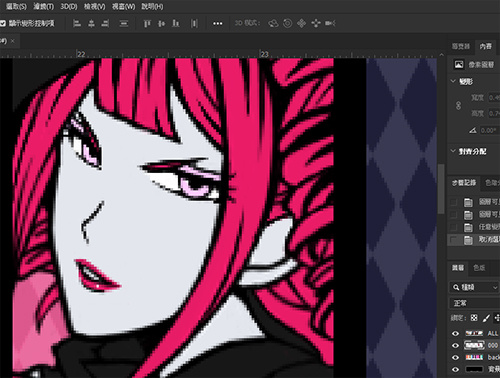Open the 選取(S) menu
Screen dimensions: 500x378
[x=16, y=6]
